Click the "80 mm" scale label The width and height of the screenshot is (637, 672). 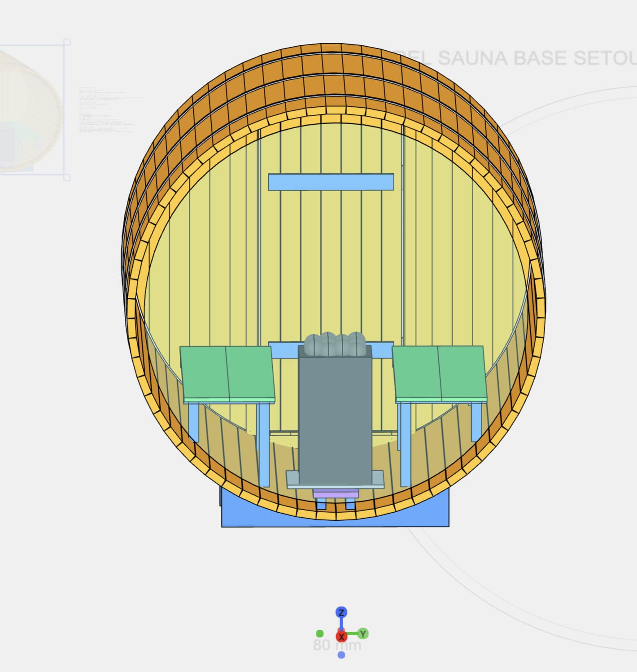pyautogui.click(x=337, y=645)
